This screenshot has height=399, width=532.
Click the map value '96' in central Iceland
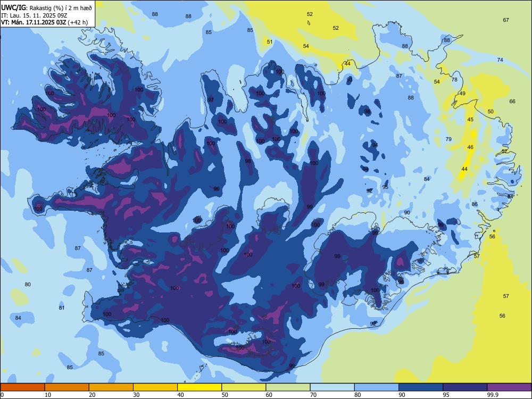(x=217, y=189)
